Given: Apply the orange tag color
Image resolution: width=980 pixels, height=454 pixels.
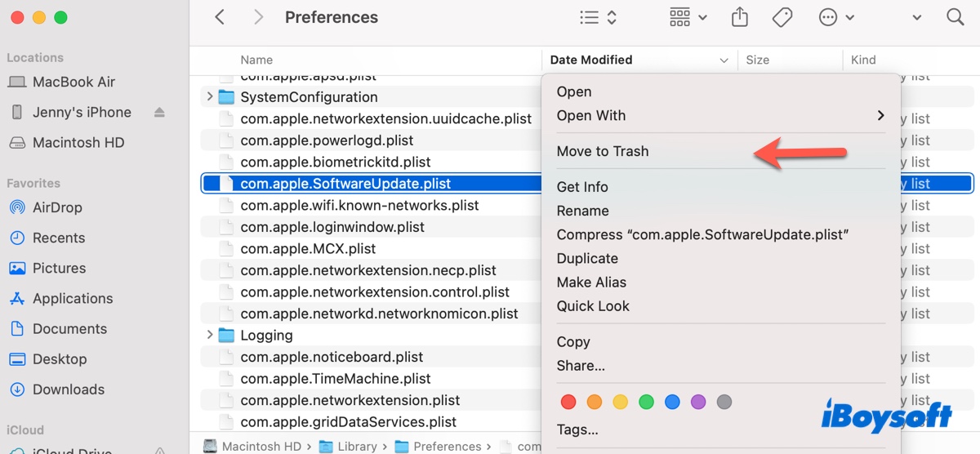Looking at the screenshot, I should (595, 402).
